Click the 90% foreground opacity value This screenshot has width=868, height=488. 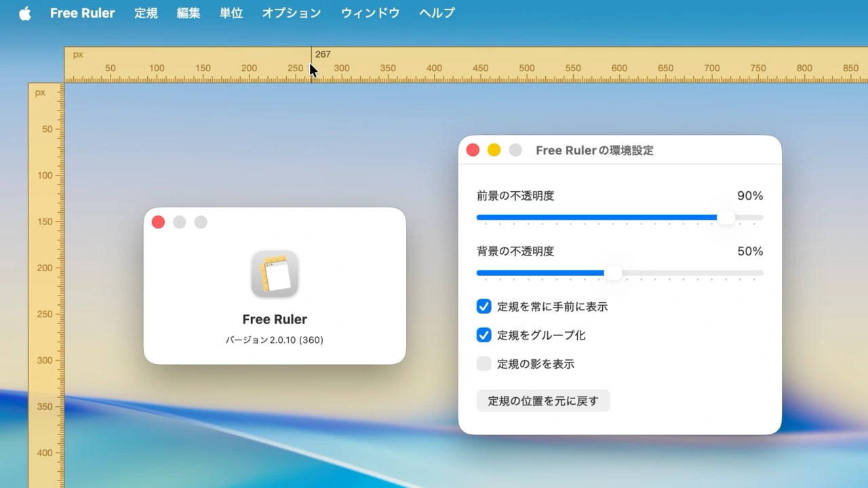[x=750, y=196]
